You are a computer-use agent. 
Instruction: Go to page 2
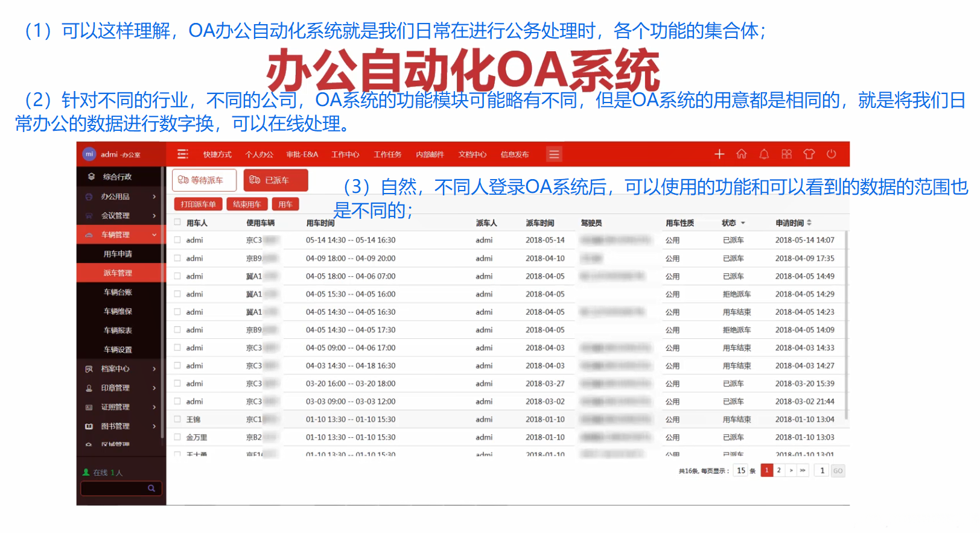point(779,470)
